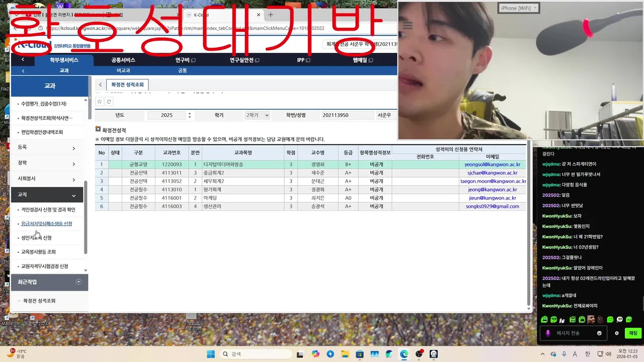Open the 공통서비스 main menu
This screenshot has width=644, height=362.
[123, 60]
